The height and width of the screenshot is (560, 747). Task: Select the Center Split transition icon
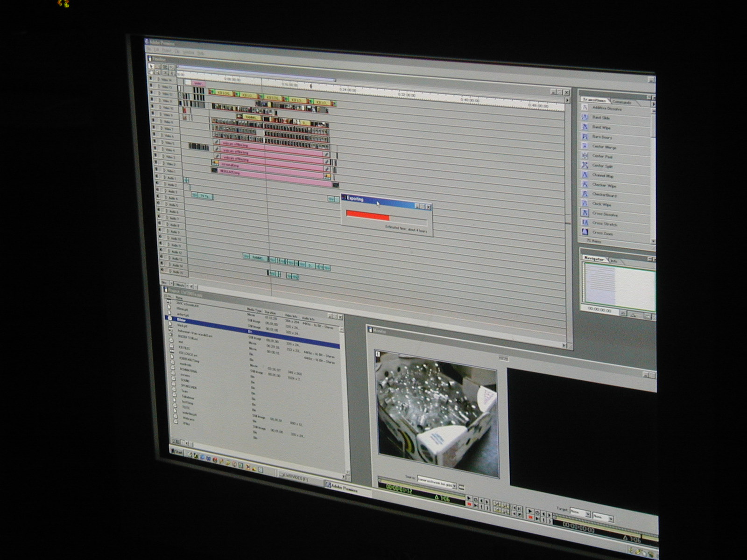(x=585, y=165)
